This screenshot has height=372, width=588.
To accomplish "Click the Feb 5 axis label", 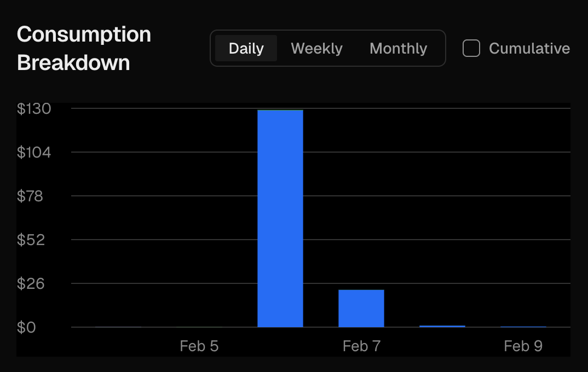I will (199, 346).
